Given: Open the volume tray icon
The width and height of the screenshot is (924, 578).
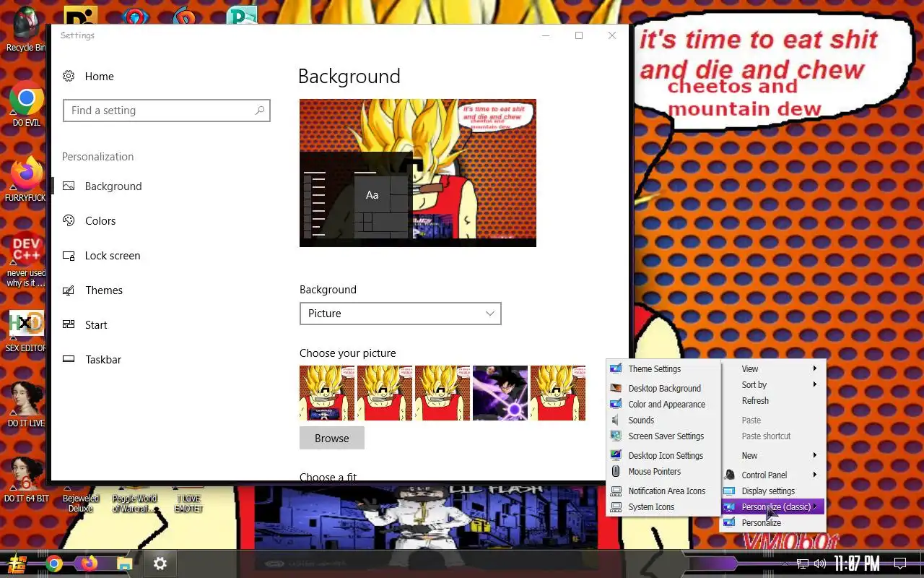Looking at the screenshot, I should [x=820, y=564].
